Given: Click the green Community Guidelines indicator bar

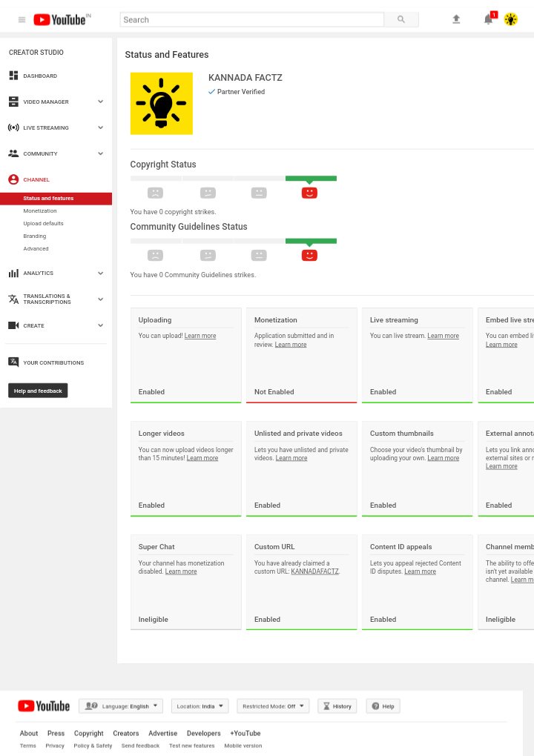Looking at the screenshot, I should tap(311, 241).
